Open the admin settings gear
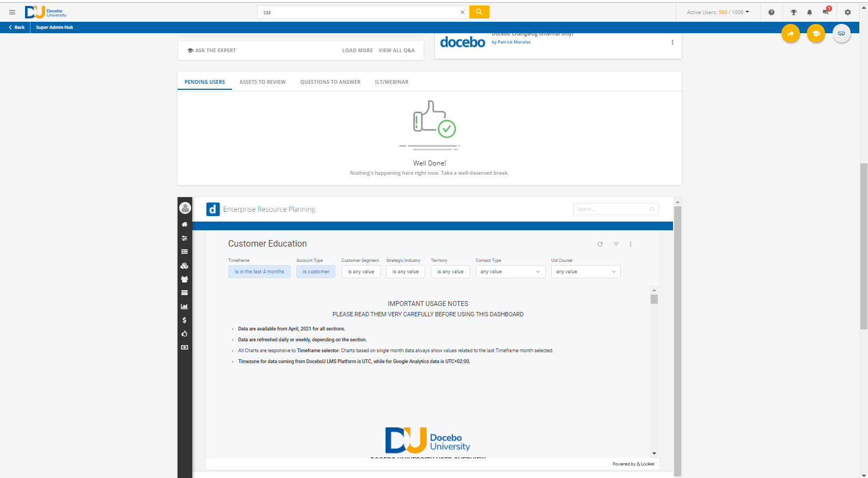Screen dimensions: 868x478 click(847, 12)
